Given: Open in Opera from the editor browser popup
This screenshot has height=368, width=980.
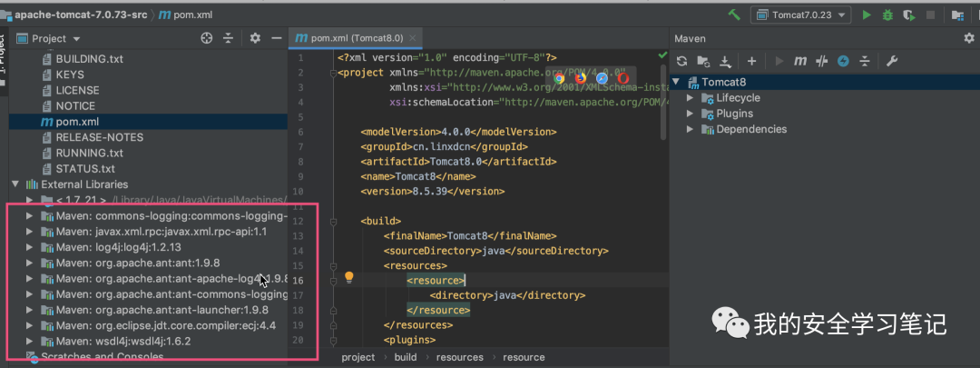Looking at the screenshot, I should tap(623, 78).
